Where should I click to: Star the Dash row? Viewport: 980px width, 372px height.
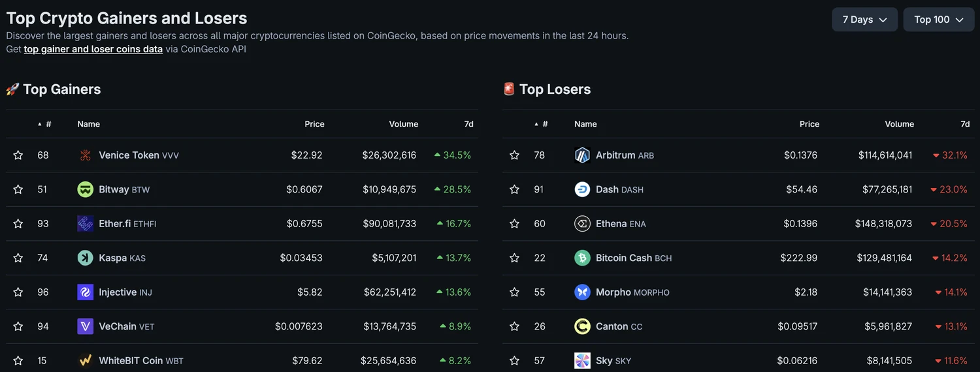pyautogui.click(x=515, y=189)
